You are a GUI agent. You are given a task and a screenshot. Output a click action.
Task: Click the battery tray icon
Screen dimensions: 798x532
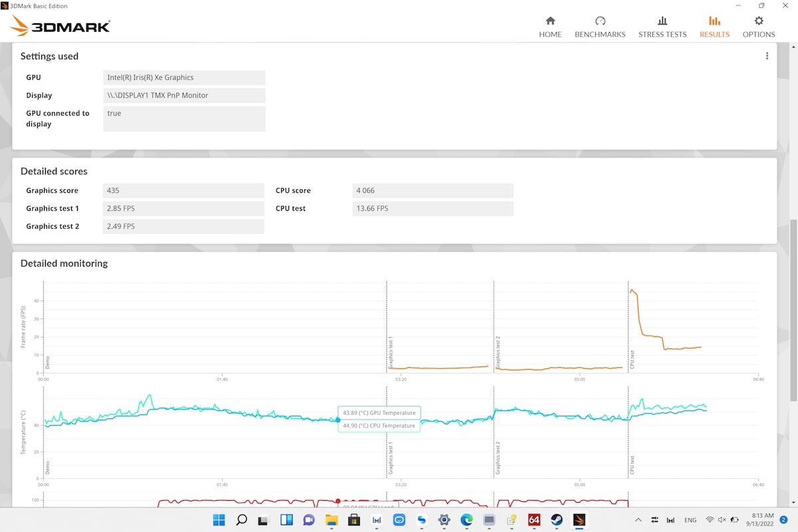pos(734,519)
